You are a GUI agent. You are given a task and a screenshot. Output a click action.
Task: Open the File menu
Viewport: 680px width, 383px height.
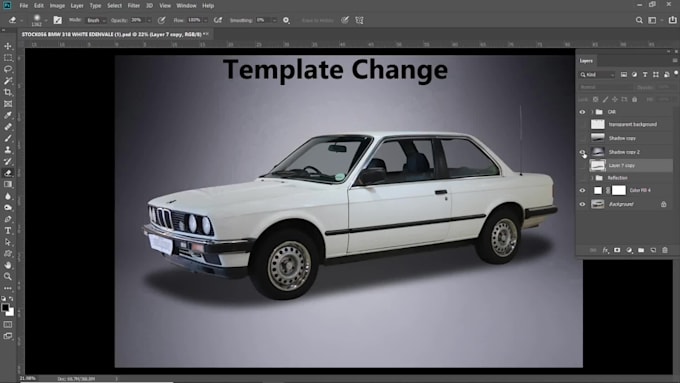(23, 6)
